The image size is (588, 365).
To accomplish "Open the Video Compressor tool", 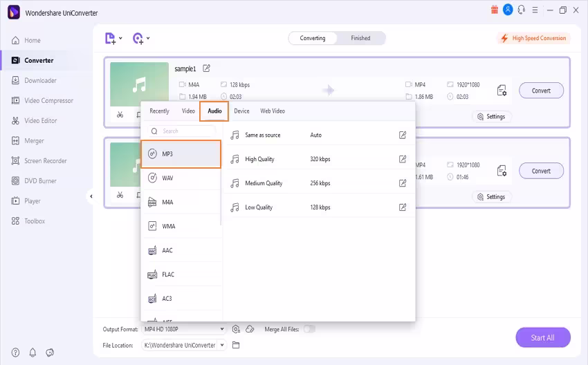I will coord(42,100).
